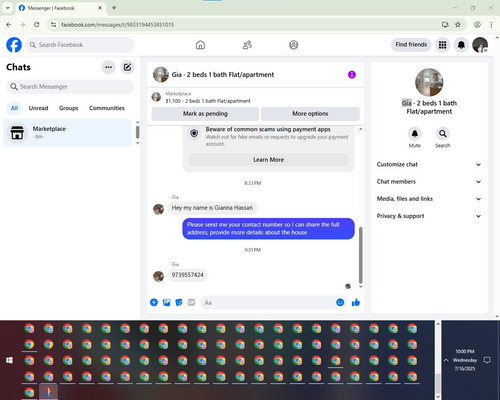Click the conversation scrollbar thumb
The width and height of the screenshot is (500, 400).
360,255
